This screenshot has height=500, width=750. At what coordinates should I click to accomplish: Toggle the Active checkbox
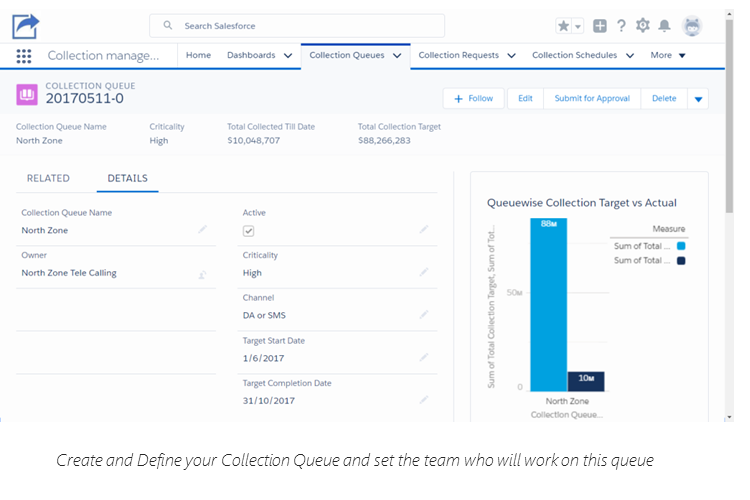click(x=249, y=231)
